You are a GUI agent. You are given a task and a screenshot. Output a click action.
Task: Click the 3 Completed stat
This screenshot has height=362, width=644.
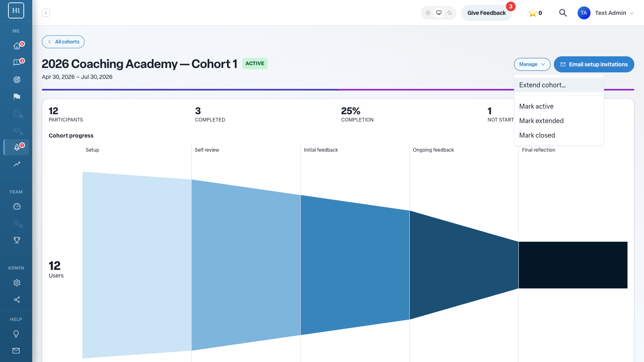210,114
